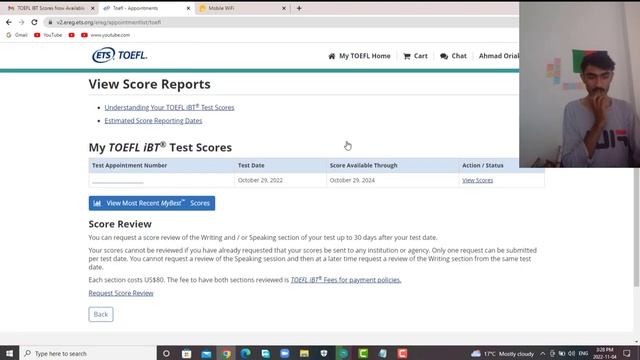Open Understanding Your TOEFL iBT Test Scores link
The image size is (640, 360).
pyautogui.click(x=169, y=107)
